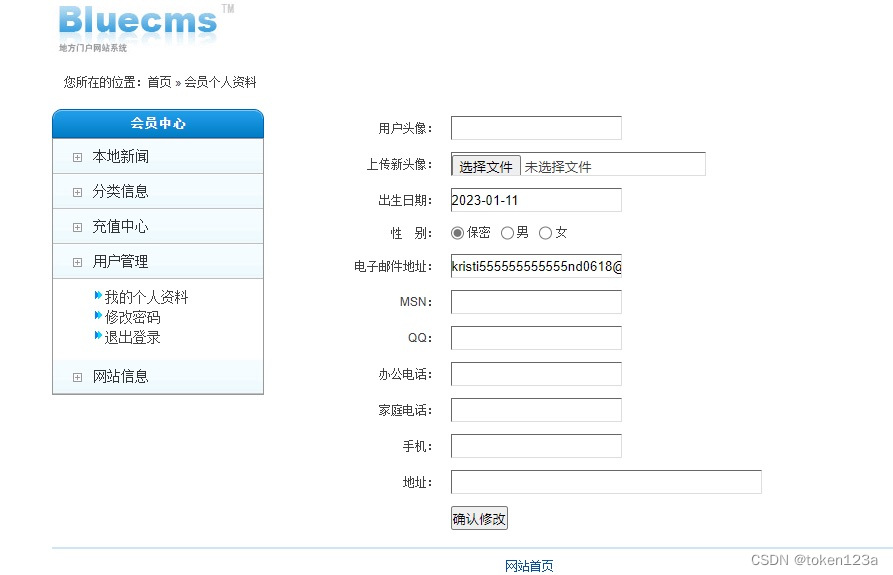893x575 pixels.
Task: Focus the 电子邮件地址 input field
Action: [536, 266]
